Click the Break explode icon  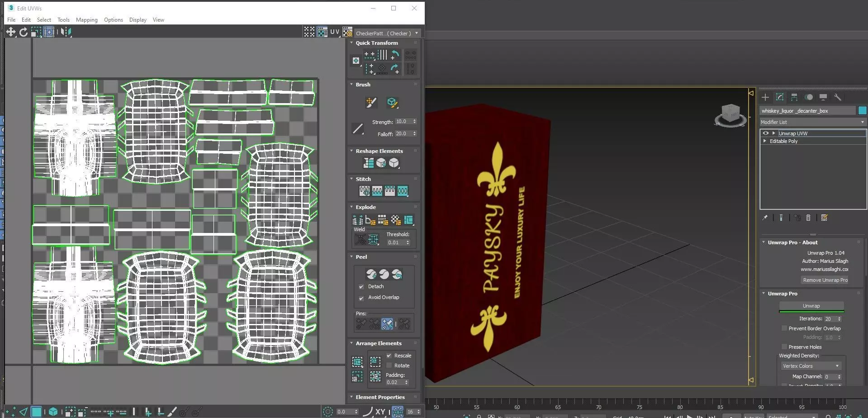[x=358, y=220]
